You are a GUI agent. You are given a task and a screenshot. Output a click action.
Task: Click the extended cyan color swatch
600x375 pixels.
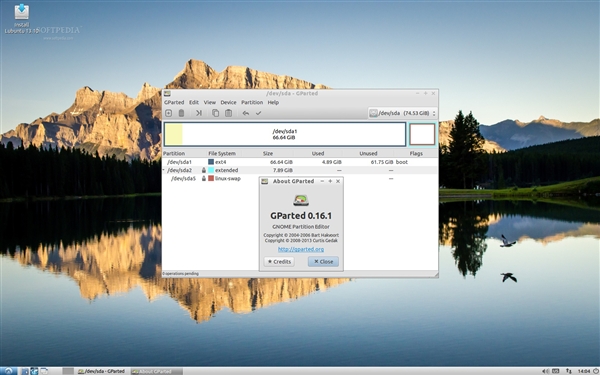coord(211,170)
